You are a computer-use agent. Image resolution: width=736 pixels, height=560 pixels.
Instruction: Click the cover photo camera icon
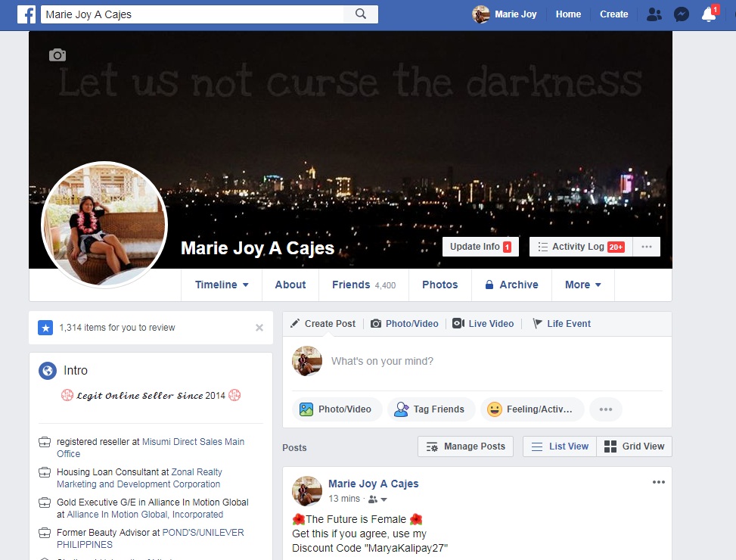click(57, 55)
